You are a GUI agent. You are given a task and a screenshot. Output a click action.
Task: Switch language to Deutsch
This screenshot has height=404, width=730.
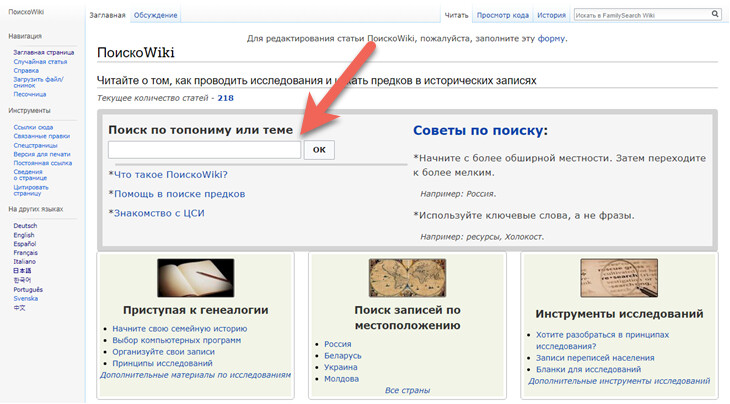point(25,226)
